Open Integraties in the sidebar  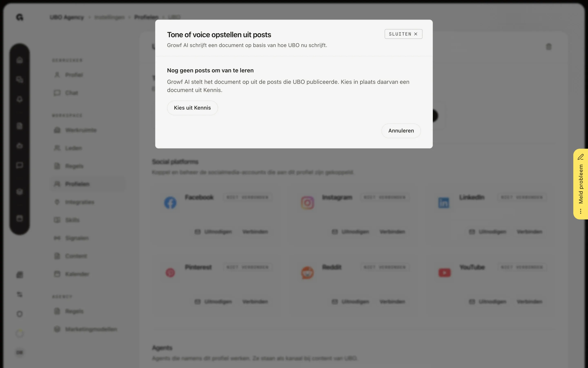point(87,202)
